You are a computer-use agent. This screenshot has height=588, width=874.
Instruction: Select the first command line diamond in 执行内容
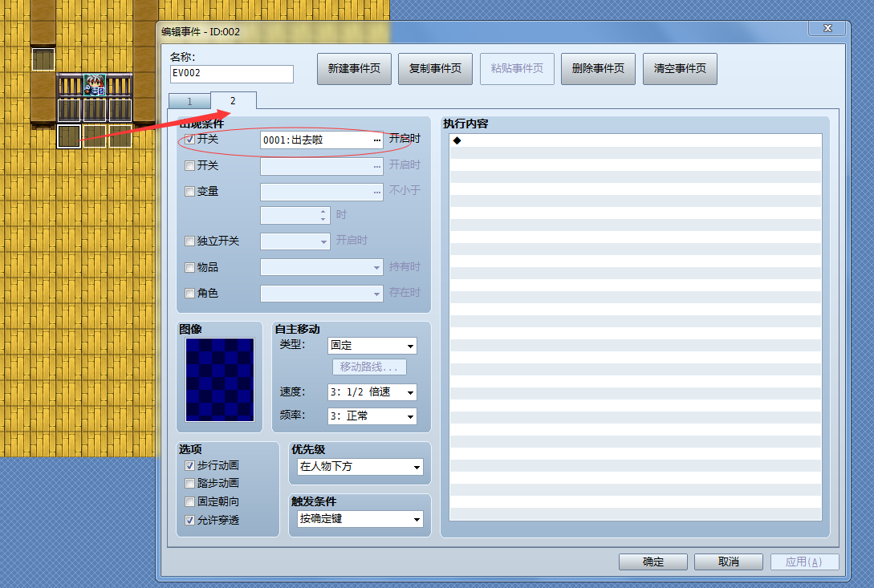457,140
